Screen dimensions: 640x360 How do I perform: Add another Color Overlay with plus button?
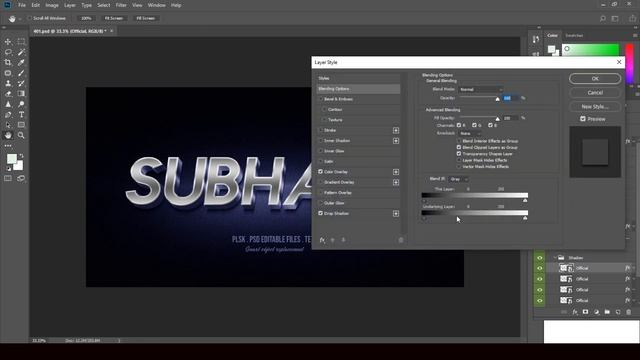coord(396,172)
